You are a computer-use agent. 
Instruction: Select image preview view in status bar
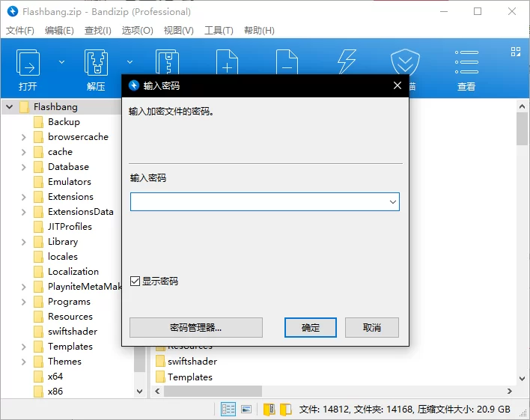tap(246, 410)
